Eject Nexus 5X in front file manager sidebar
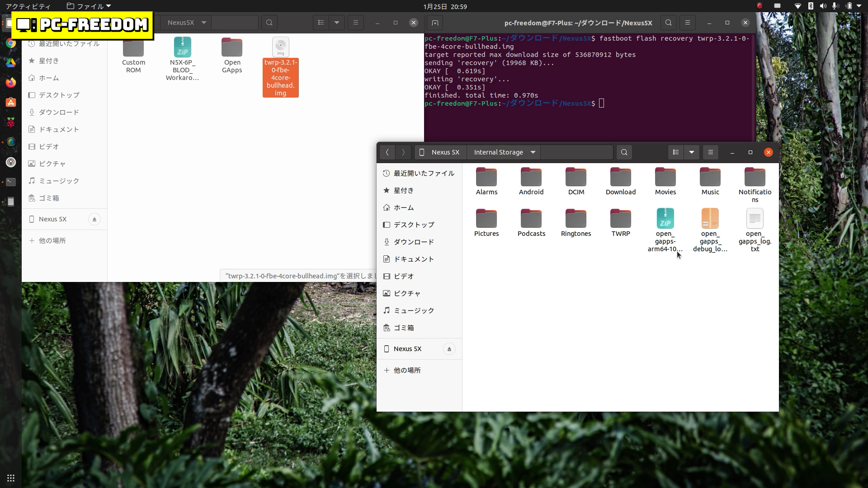 pyautogui.click(x=449, y=349)
